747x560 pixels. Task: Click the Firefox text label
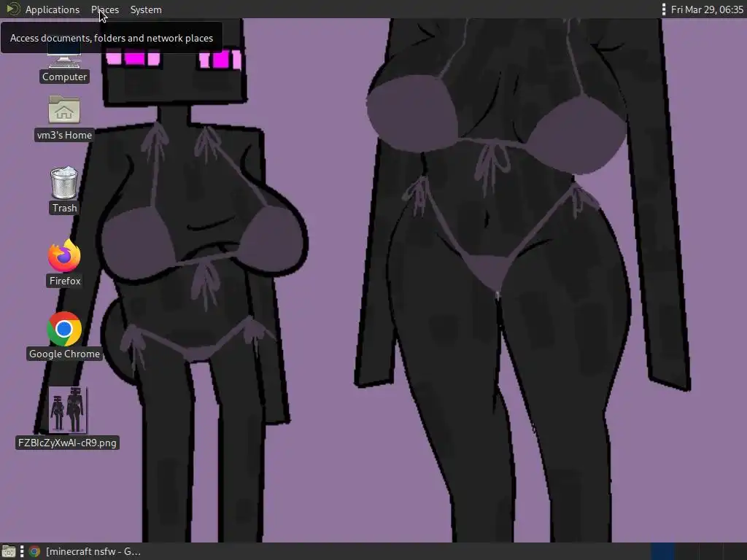point(65,281)
